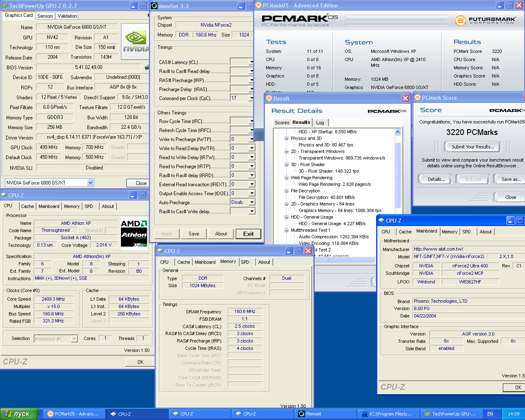Click the vertical scrollbar thumb in Result list
This screenshot has height=420, width=525.
tap(397, 176)
